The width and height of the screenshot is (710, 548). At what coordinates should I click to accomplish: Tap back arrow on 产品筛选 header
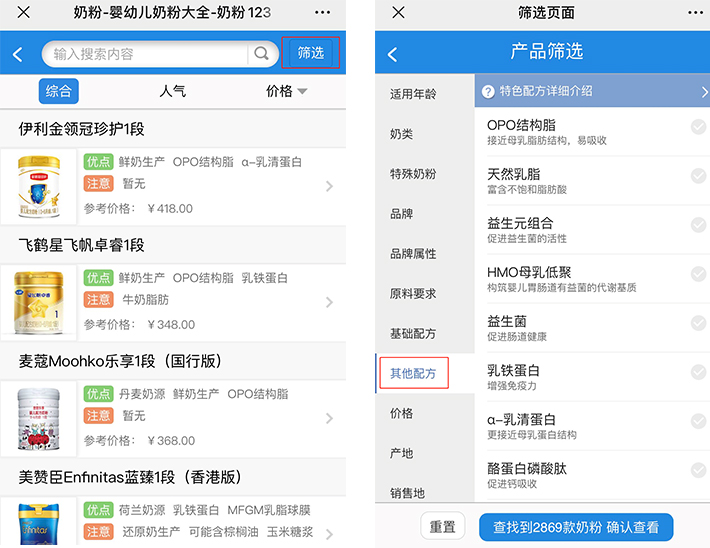(x=392, y=54)
